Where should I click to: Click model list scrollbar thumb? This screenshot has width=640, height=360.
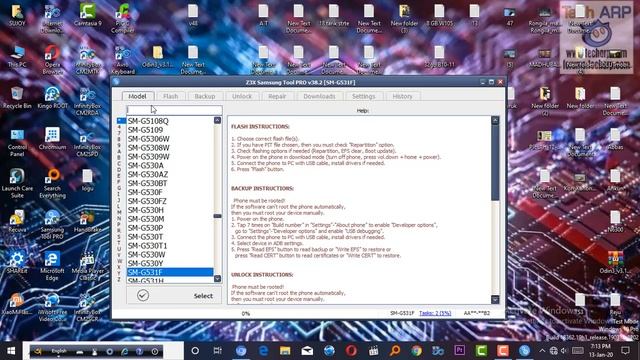point(218,216)
